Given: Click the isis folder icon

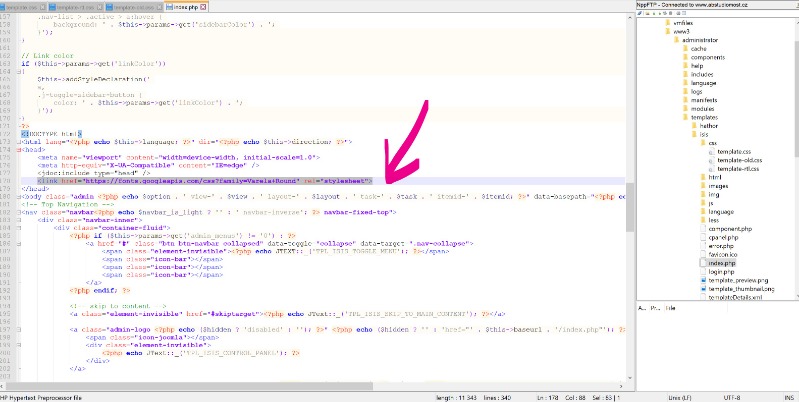Looking at the screenshot, I should pyautogui.click(x=694, y=135).
